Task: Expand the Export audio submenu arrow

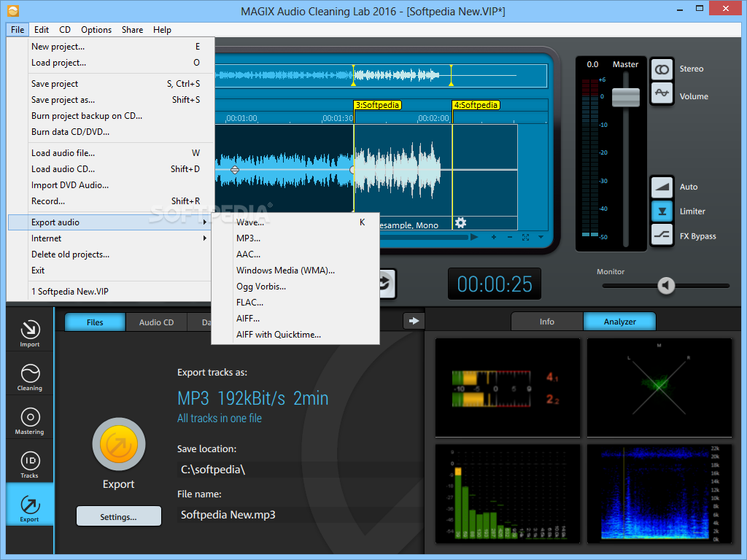Action: click(205, 222)
